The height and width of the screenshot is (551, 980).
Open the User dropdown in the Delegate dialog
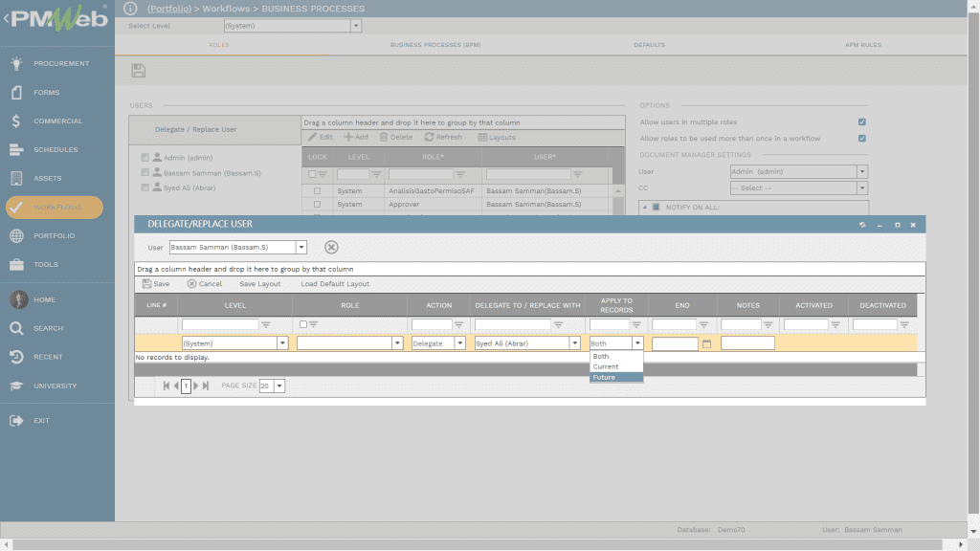(x=301, y=248)
